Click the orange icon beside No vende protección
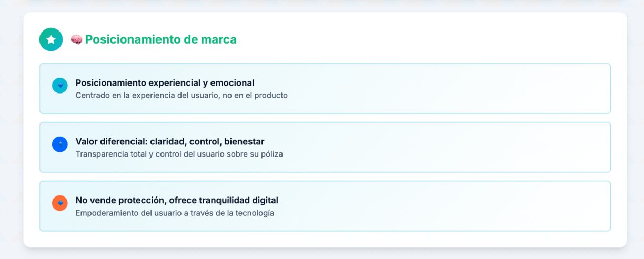The height and width of the screenshot is (259, 644). (x=60, y=203)
